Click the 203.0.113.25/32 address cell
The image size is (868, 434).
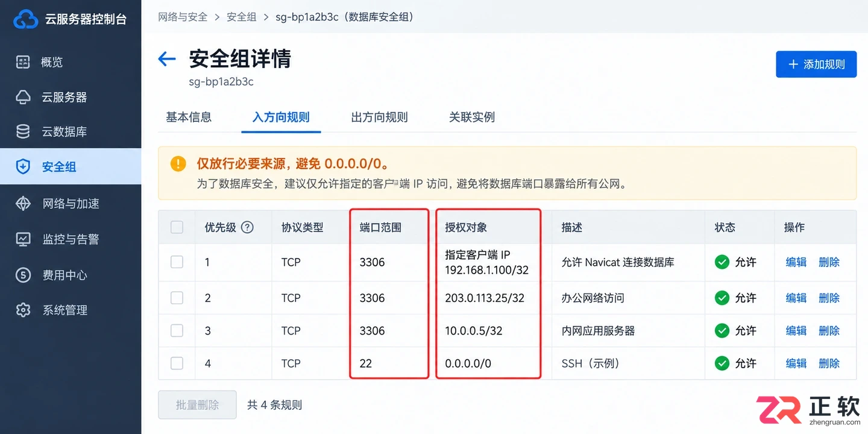coord(485,298)
